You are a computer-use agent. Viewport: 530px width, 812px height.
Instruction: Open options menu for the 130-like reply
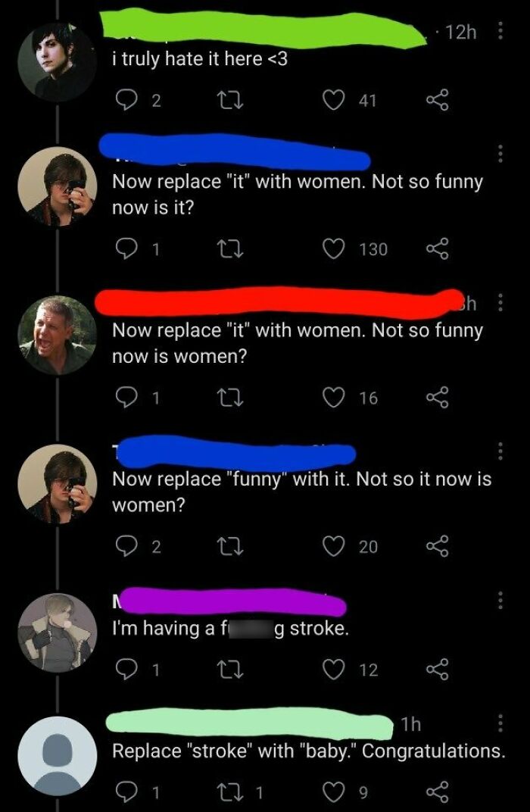coord(499,154)
